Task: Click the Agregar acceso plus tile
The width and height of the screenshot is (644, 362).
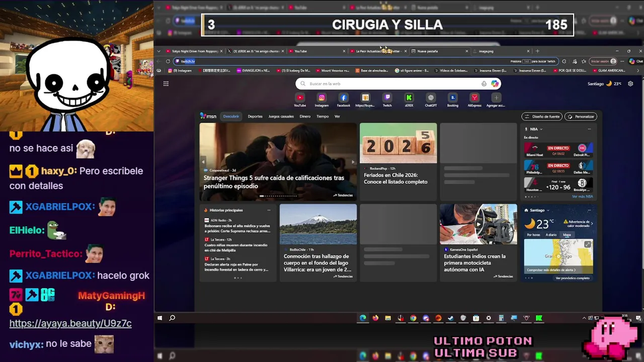Action: click(x=496, y=100)
